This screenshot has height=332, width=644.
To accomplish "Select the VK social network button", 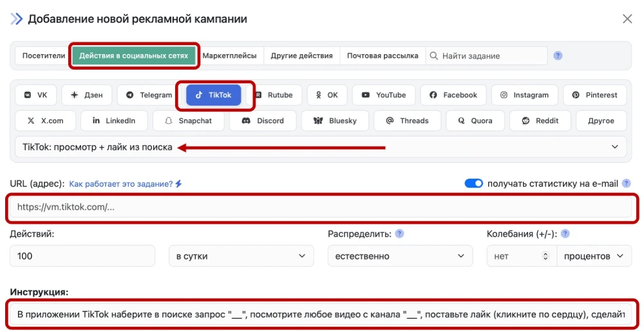I will pos(36,95).
